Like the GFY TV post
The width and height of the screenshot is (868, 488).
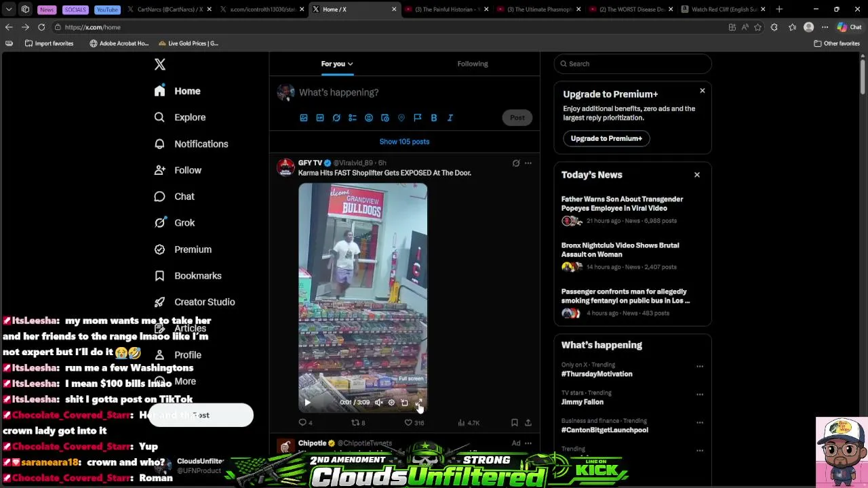(414, 423)
